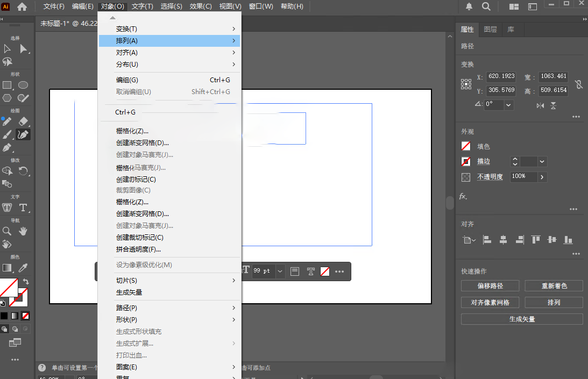The image size is (588, 379).
Task: Select the Paintbrush tool
Action: pos(7,134)
